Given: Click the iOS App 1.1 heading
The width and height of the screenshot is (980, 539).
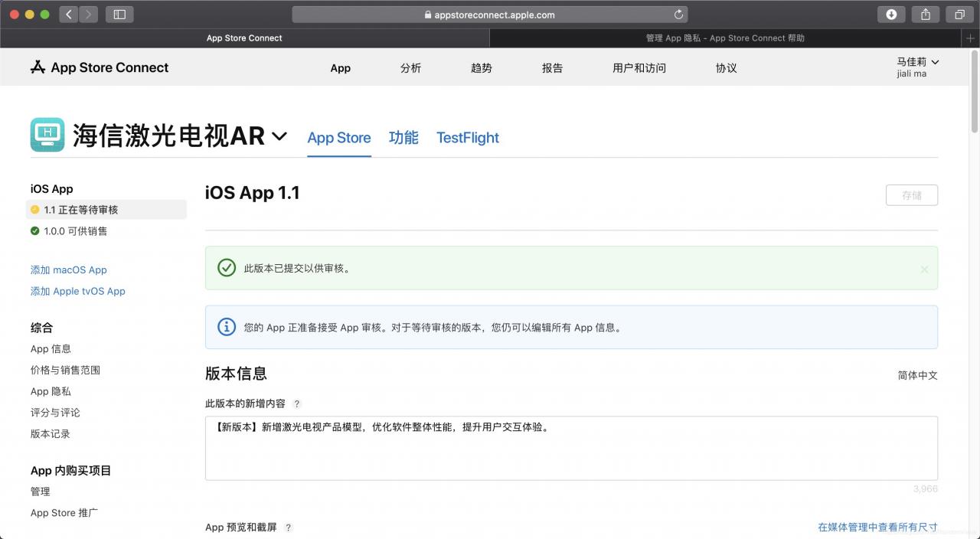Looking at the screenshot, I should 253,193.
